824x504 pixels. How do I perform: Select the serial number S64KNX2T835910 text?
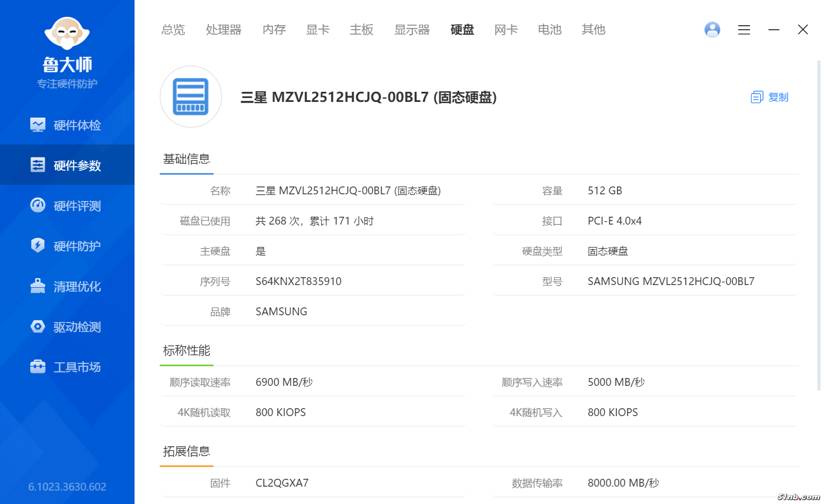tap(298, 281)
